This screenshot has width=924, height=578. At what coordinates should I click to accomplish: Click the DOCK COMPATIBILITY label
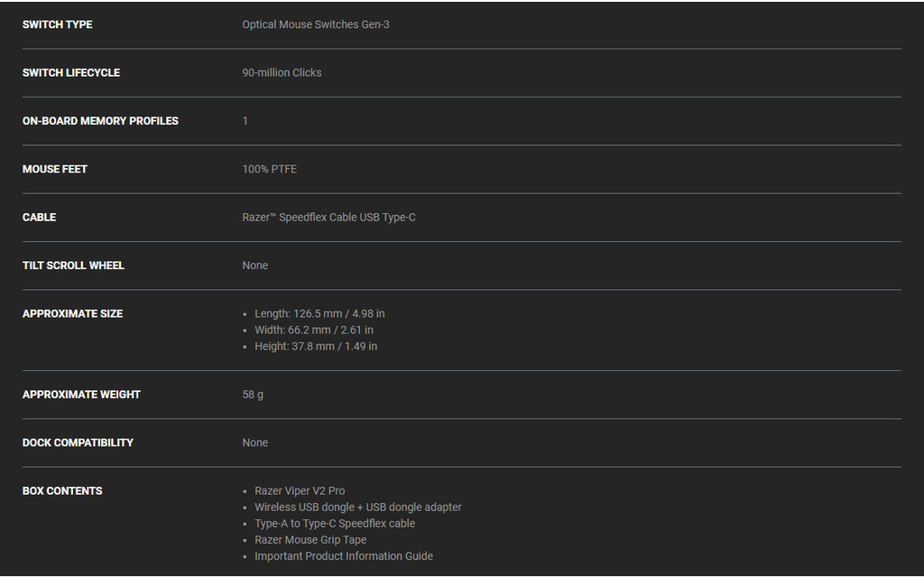[78, 443]
